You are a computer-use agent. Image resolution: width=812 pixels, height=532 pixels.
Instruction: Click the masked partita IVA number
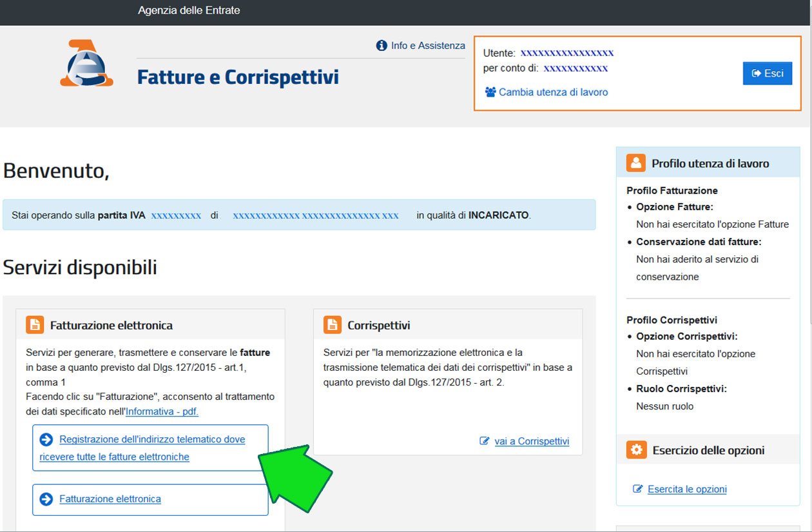click(x=176, y=215)
